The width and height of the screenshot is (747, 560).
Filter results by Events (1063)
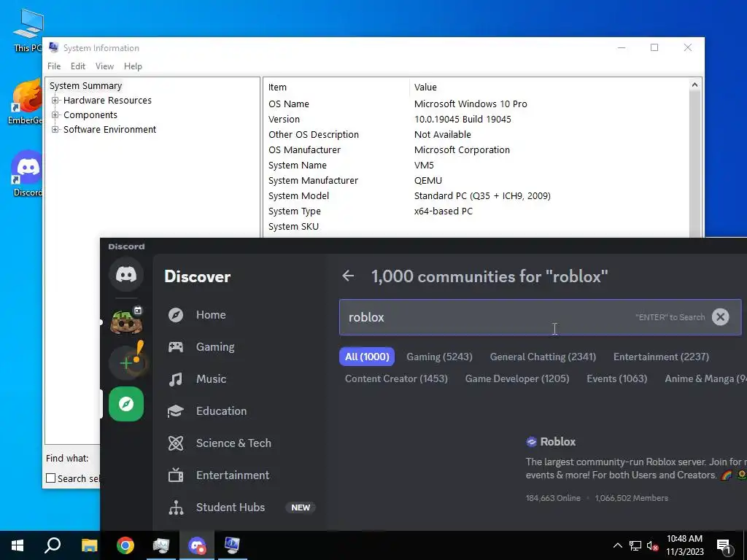[x=616, y=378]
